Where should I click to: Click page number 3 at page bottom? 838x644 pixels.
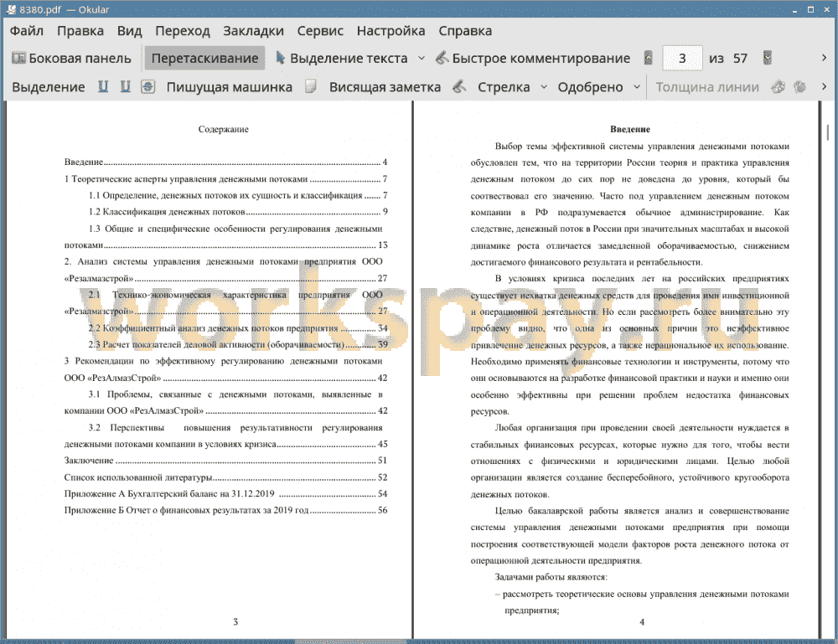(x=235, y=621)
